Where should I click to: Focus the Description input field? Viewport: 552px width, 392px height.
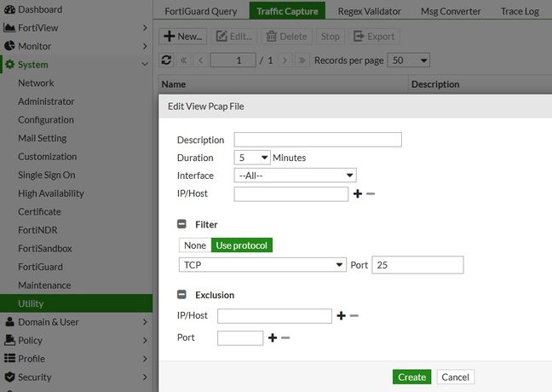(x=318, y=140)
